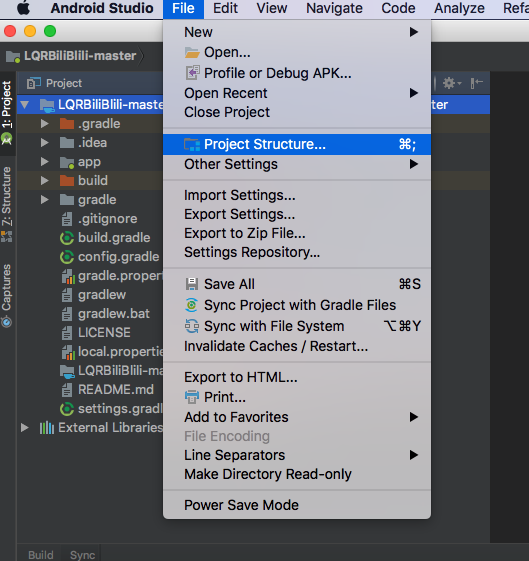Viewport: 529px width, 561px height.
Task: Expand the gradle folder
Action: [x=45, y=200]
